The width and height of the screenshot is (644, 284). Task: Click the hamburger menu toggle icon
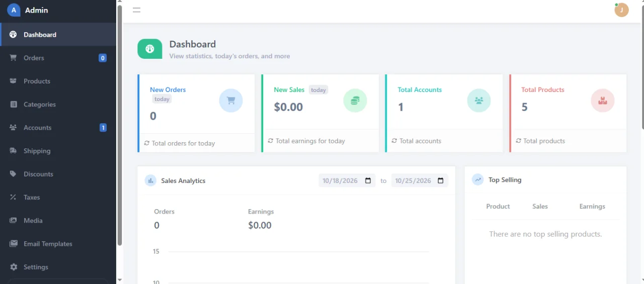136,10
